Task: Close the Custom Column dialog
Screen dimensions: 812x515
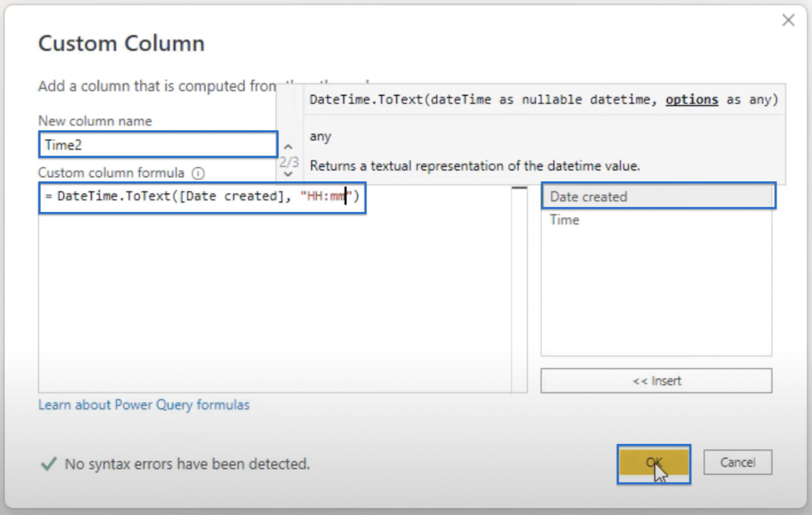Action: pyautogui.click(x=788, y=20)
